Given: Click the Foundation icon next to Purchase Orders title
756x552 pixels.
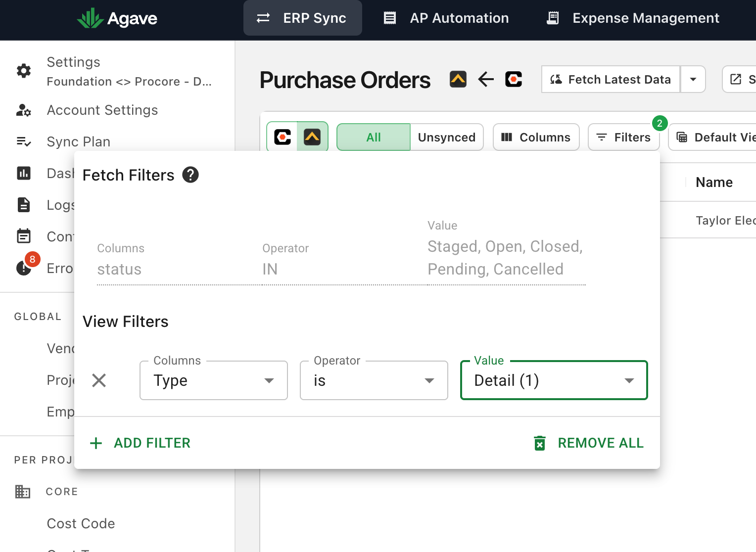Looking at the screenshot, I should point(458,79).
